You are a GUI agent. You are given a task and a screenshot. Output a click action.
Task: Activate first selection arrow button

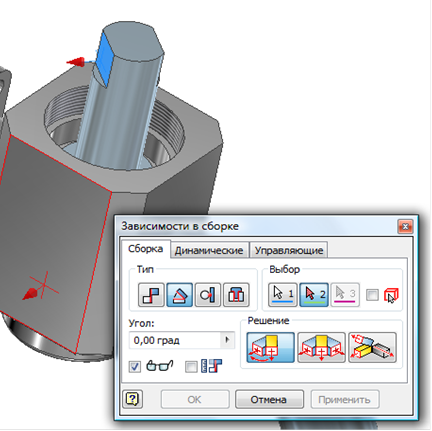283,295
